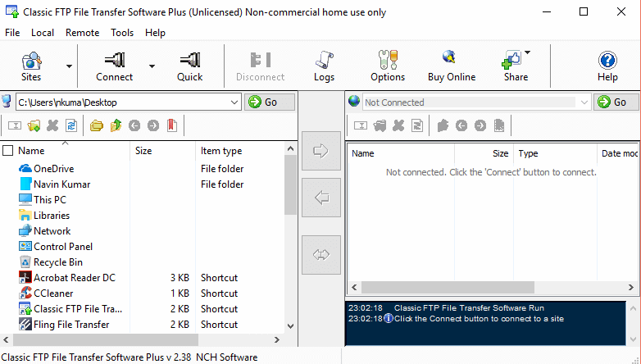Screen dimensions: 641x364
Task: Open the Help menu
Action: 155,33
